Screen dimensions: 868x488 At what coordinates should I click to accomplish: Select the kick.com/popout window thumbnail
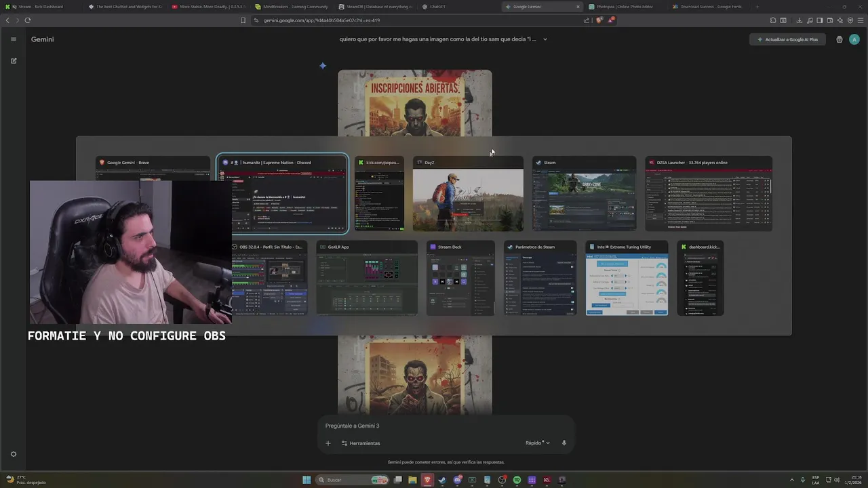[x=379, y=194]
